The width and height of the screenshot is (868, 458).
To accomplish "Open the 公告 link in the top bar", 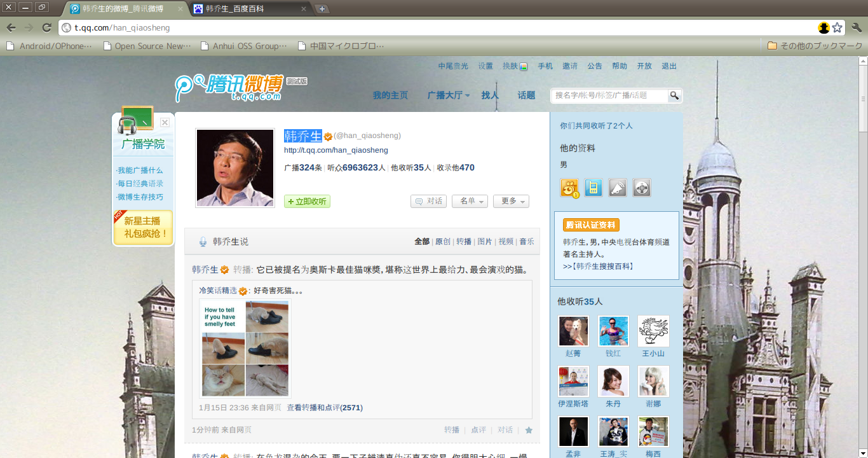I will tap(595, 66).
